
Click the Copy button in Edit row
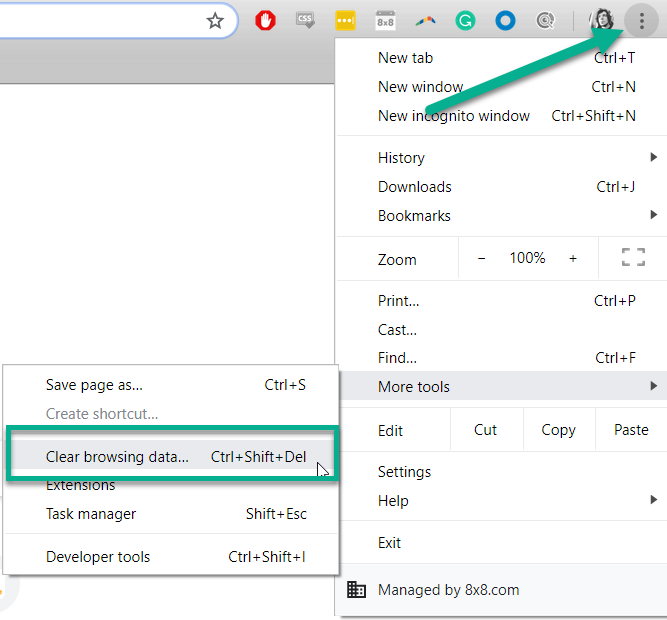pos(558,430)
